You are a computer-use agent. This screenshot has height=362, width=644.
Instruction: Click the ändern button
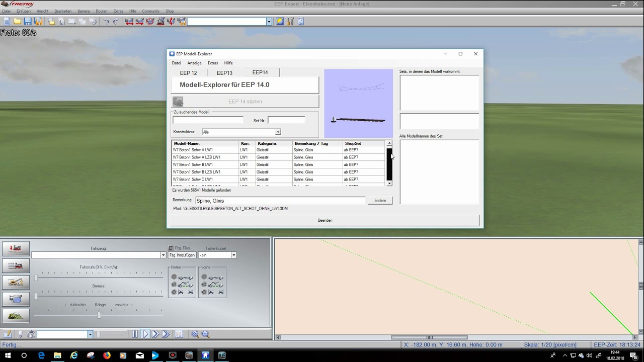point(380,201)
